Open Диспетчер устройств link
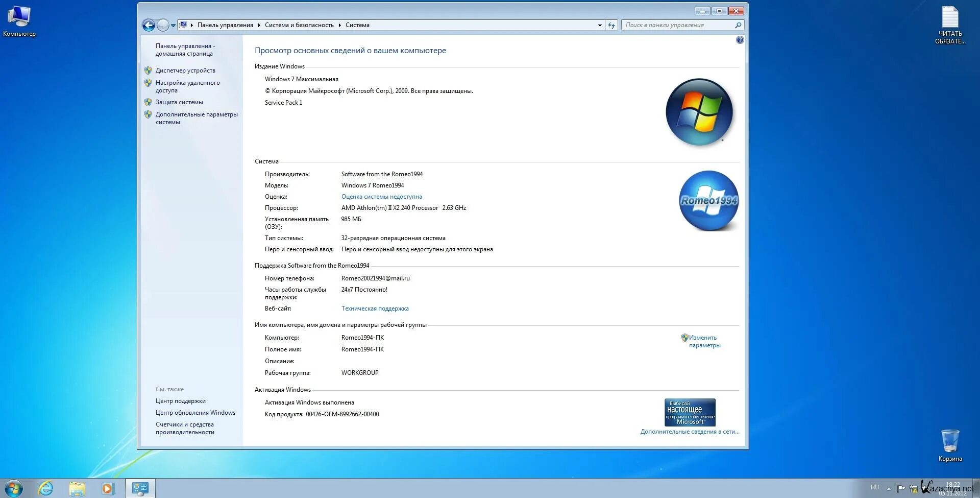Viewport: 980px width, 498px height. [185, 70]
